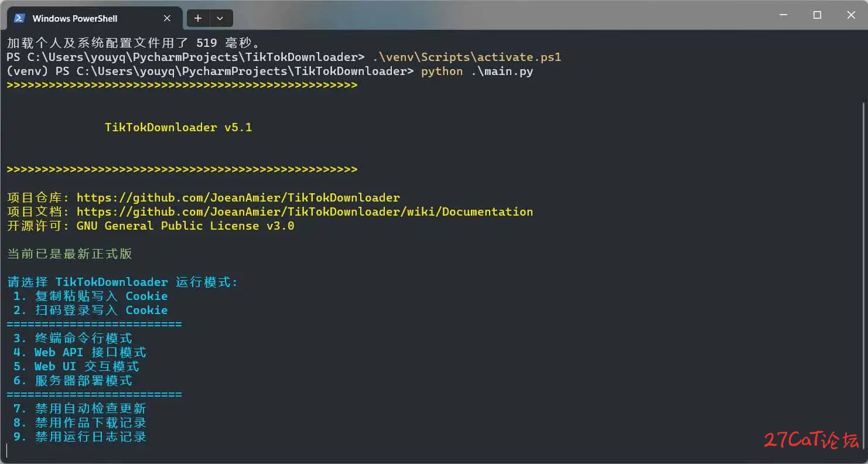The width and height of the screenshot is (868, 464).
Task: Click the activate.ps1 command text
Action: click(467, 57)
